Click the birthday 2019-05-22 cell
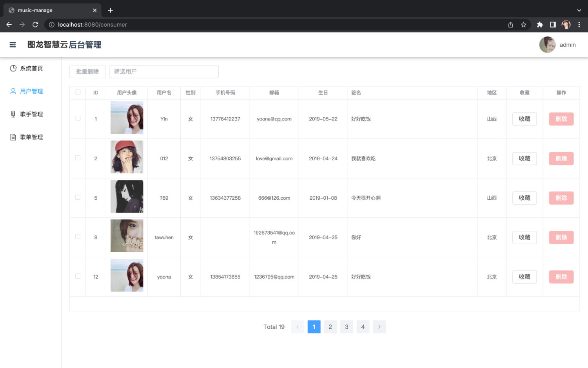Viewport: 588px width, 368px height. point(323,119)
